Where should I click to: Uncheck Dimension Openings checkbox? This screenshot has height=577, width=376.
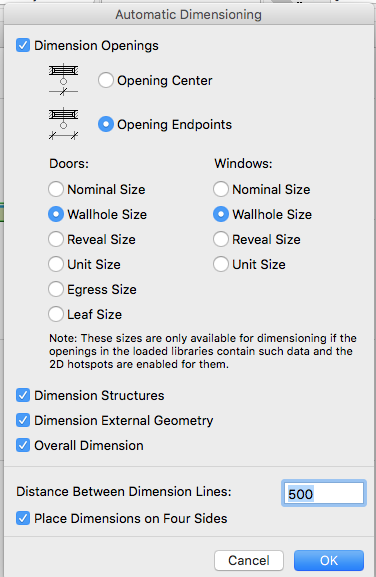click(x=23, y=46)
